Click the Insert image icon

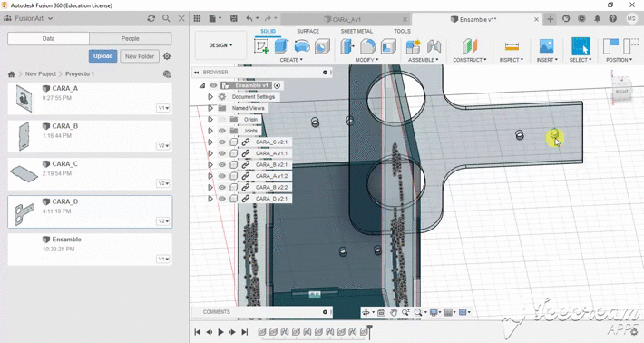547,46
